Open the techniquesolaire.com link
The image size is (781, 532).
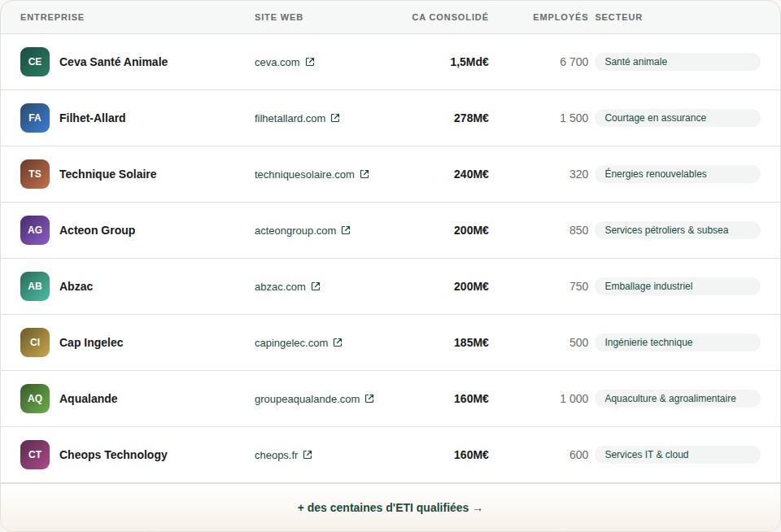click(x=304, y=174)
